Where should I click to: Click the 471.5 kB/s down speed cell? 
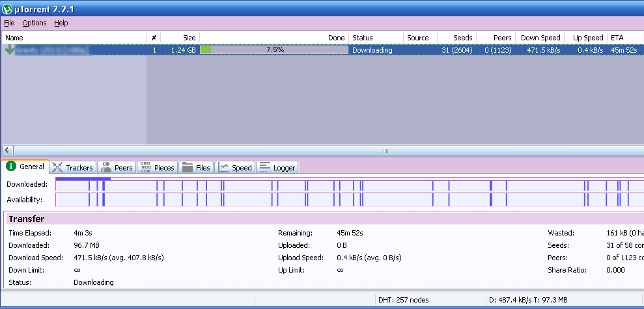tap(544, 50)
